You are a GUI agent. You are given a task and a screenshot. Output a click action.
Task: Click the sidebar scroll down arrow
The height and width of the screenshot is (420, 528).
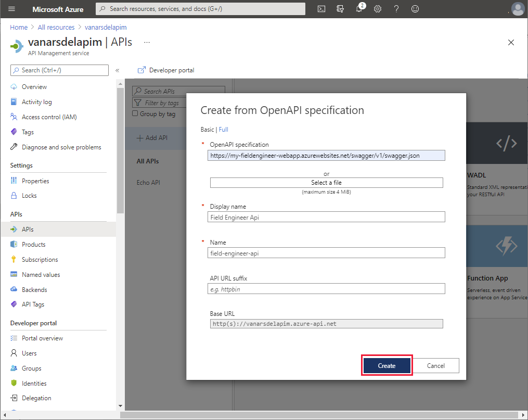pos(120,406)
